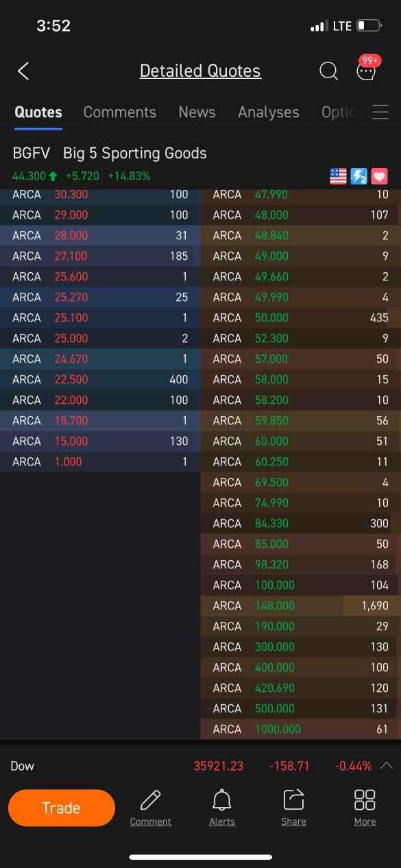The height and width of the screenshot is (868, 401).
Task: Open the search magnifier icon
Action: pos(329,71)
